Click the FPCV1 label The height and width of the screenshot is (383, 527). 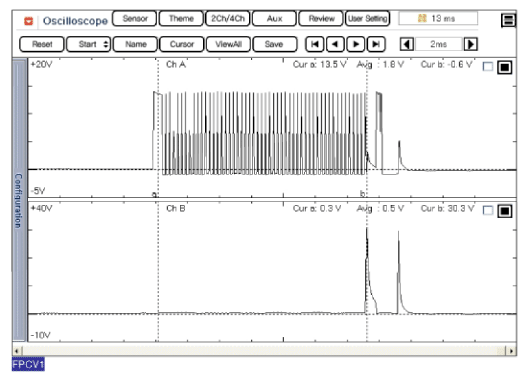coord(28,364)
